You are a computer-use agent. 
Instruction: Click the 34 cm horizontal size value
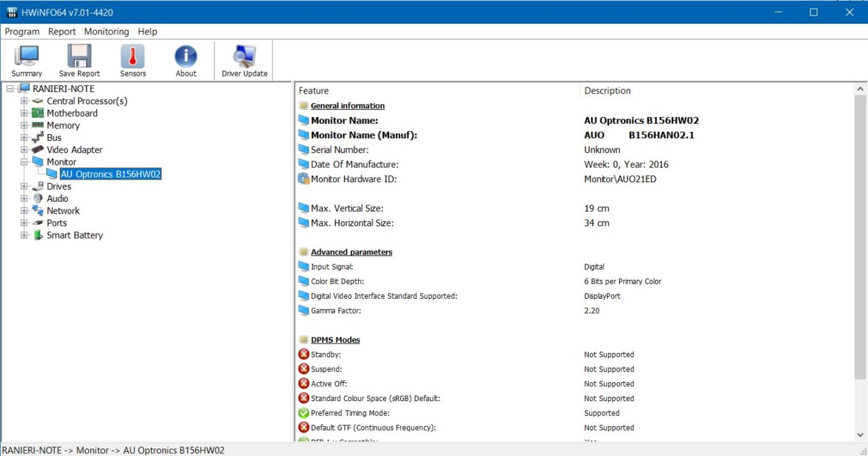point(597,223)
